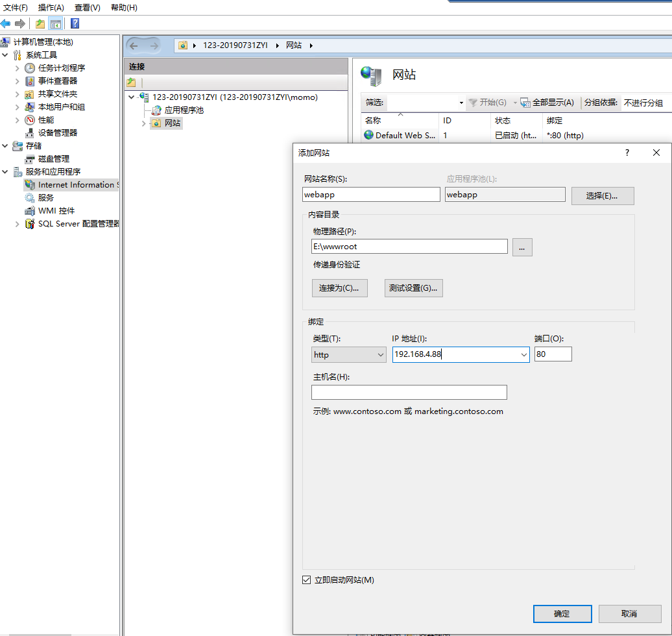Open the View (查看) menu

[x=87, y=8]
